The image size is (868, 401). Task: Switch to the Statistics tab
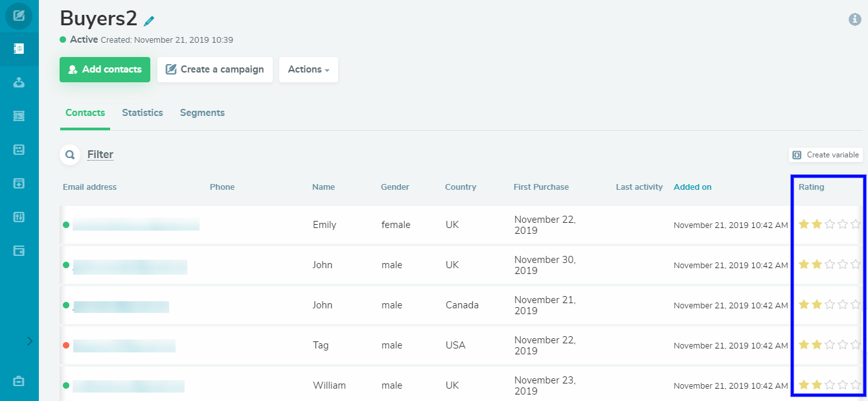[x=143, y=112]
